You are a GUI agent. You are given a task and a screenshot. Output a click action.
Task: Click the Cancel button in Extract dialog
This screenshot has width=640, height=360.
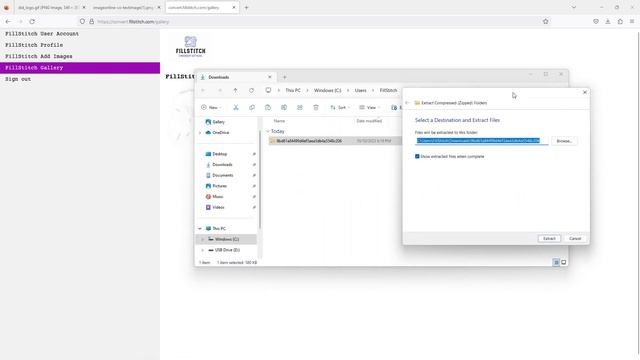[x=575, y=238]
